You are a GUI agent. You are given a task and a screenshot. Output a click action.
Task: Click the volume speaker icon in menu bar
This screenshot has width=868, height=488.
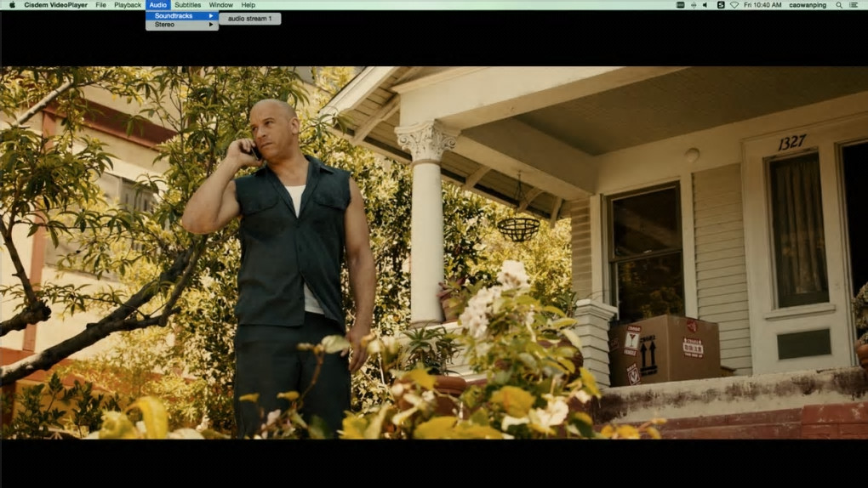pyautogui.click(x=705, y=5)
